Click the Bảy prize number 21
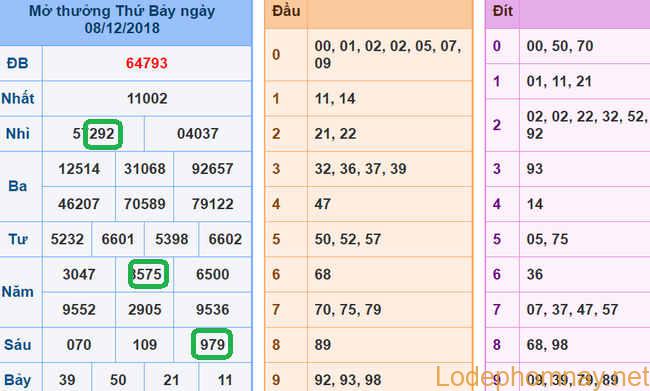 (171, 380)
